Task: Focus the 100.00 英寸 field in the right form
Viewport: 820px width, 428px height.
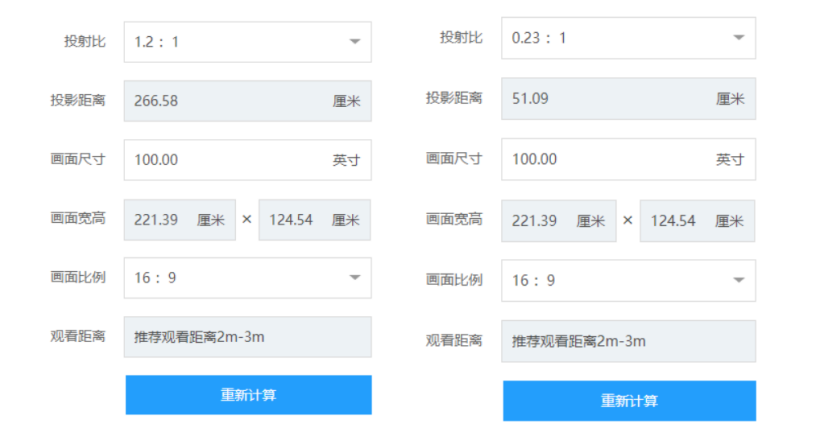Action: (628, 159)
